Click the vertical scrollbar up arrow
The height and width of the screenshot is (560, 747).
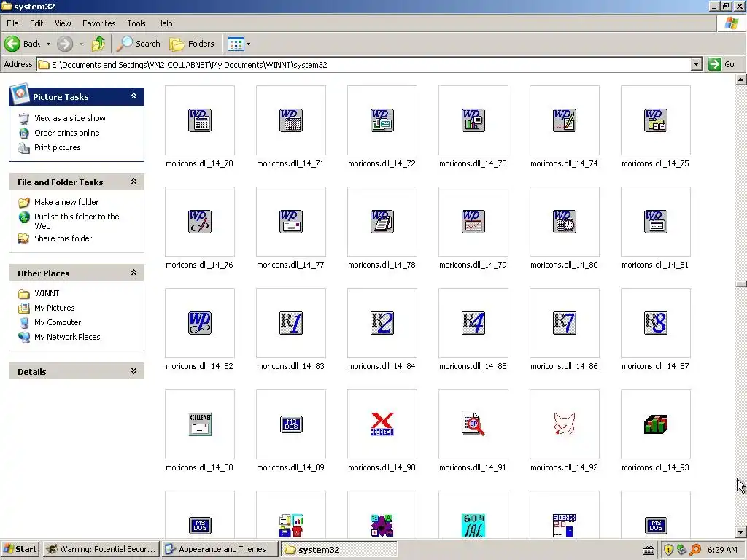pyautogui.click(x=741, y=79)
